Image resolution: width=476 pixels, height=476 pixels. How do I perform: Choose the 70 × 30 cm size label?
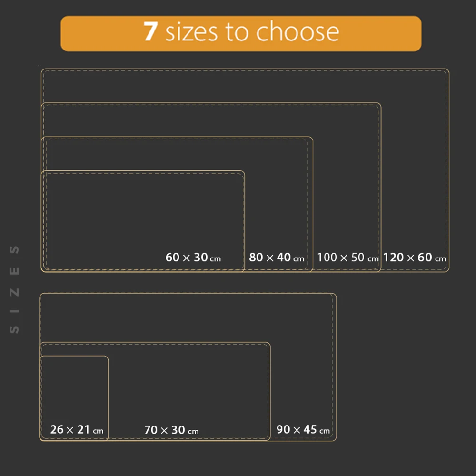point(171,430)
